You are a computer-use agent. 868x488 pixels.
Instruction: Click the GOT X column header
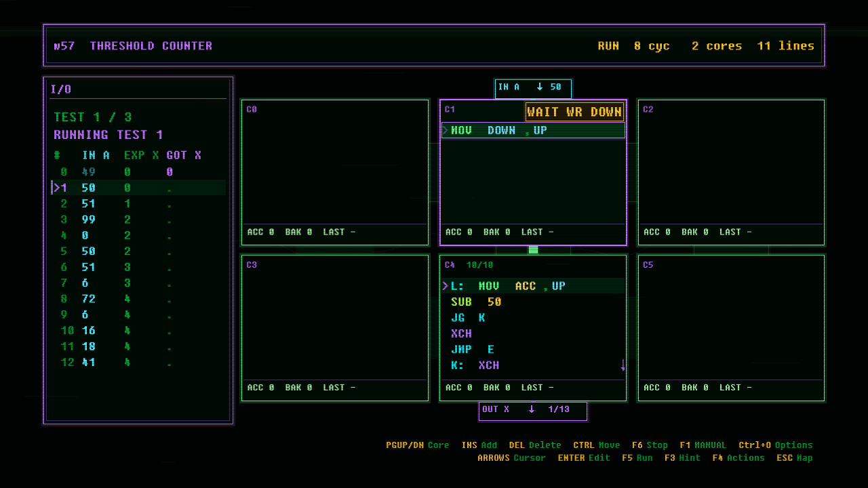pyautogui.click(x=184, y=155)
